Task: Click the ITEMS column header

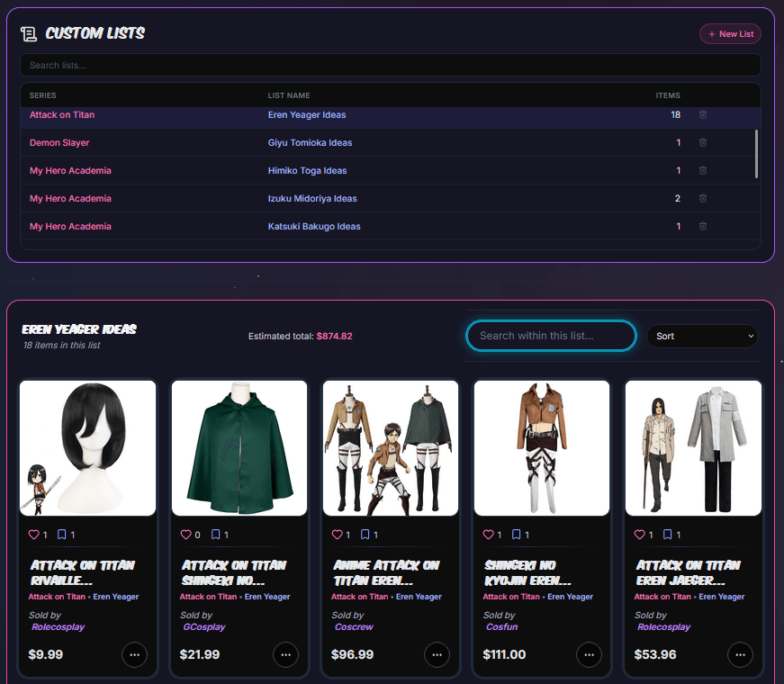Action: tap(668, 95)
